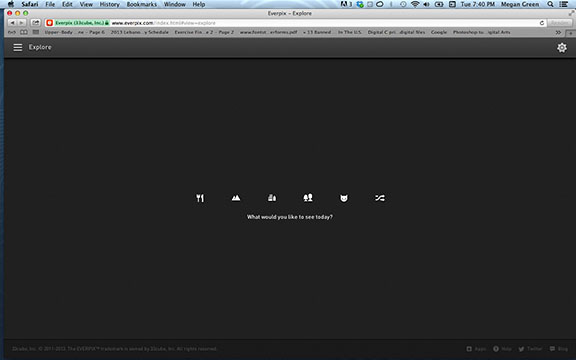This screenshot has width=576, height=360.
Task: Reload the page with the refresh icon
Action: pos(542,23)
